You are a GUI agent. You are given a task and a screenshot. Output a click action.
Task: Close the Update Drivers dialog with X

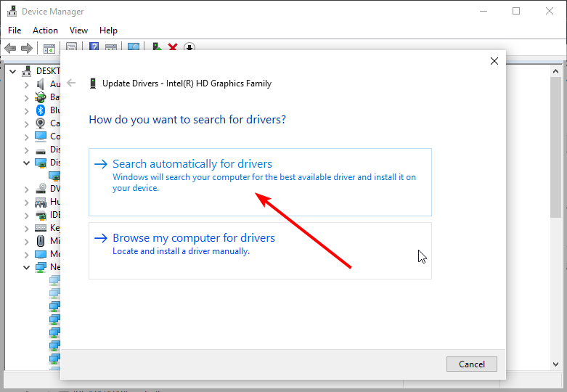[x=494, y=61]
